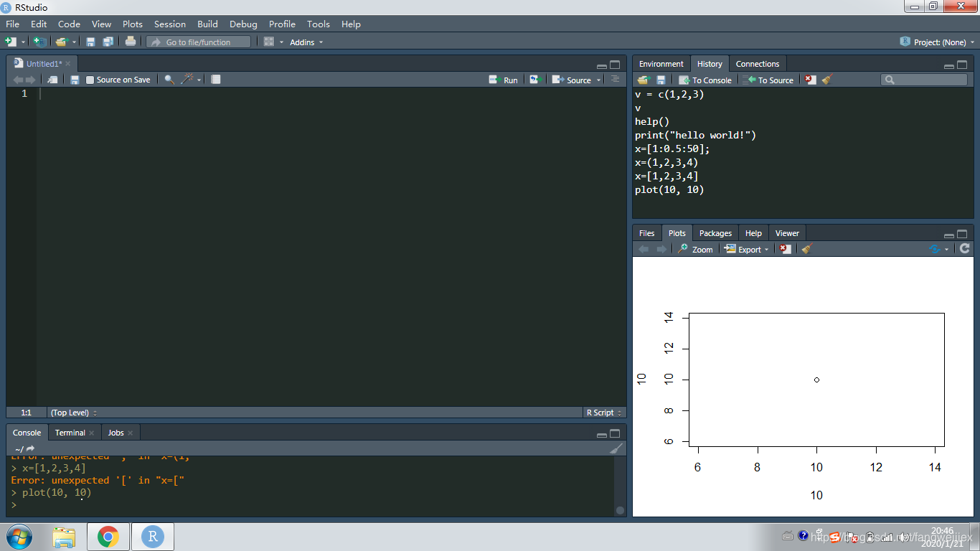Save history to file icon

point(661,80)
